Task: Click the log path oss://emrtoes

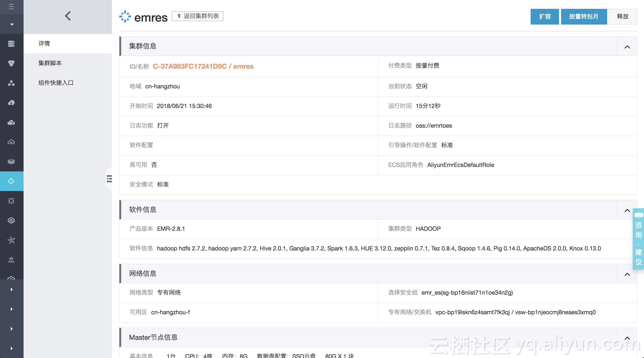Action: [x=434, y=125]
